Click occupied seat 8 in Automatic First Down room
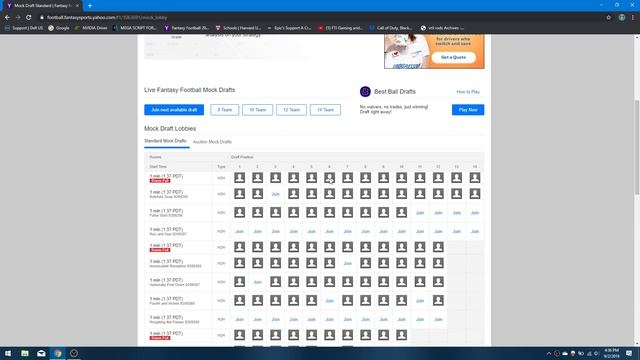The width and height of the screenshot is (640, 360). pos(365,282)
